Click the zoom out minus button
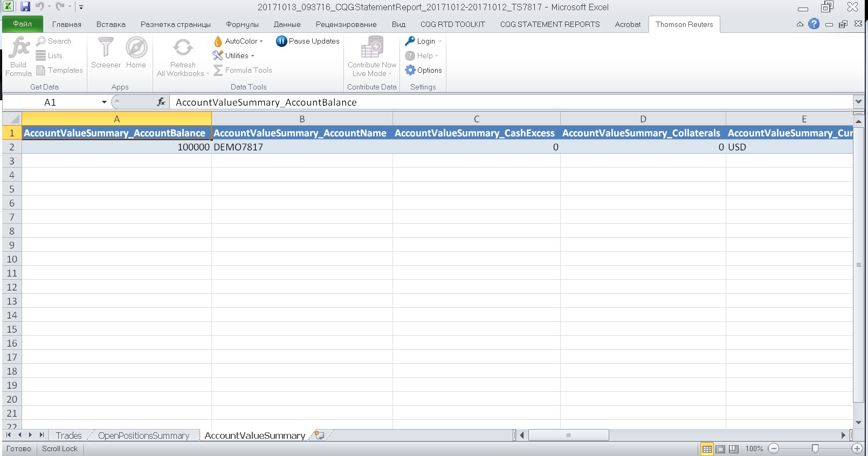This screenshot has height=456, width=868. coord(774,448)
